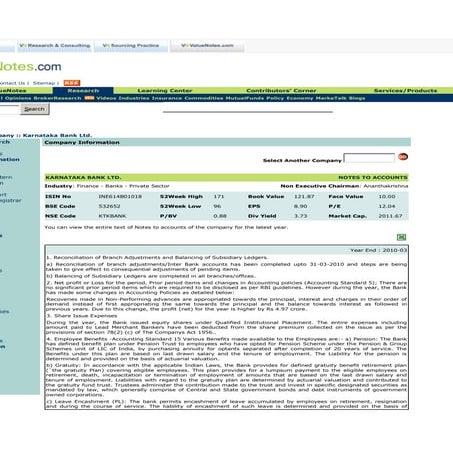Screen dimensions: 453x453
Task: Open the Policy sub-navigation link
Action: coord(275,98)
